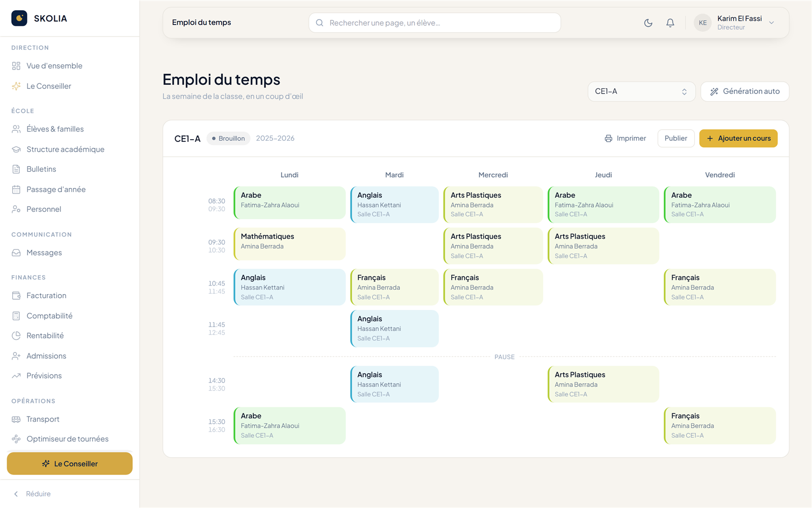Viewport: 812px width, 508px height.
Task: Click the Structure académique graduation cap icon
Action: 16,149
